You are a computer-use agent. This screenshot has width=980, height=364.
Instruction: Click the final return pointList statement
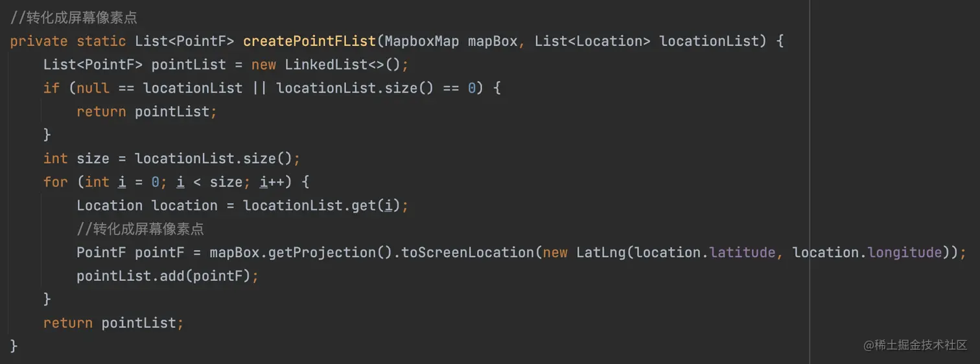pos(113,323)
